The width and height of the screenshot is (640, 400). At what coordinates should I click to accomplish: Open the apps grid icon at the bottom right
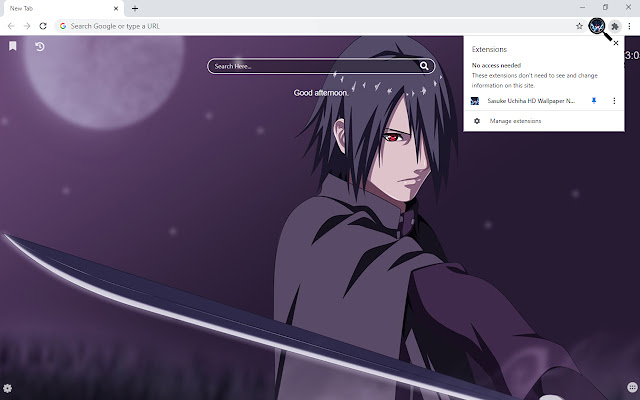[x=632, y=387]
